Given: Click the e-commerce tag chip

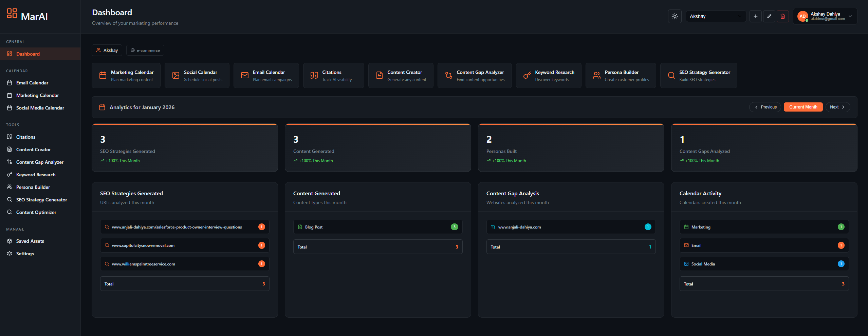Looking at the screenshot, I should coord(145,51).
